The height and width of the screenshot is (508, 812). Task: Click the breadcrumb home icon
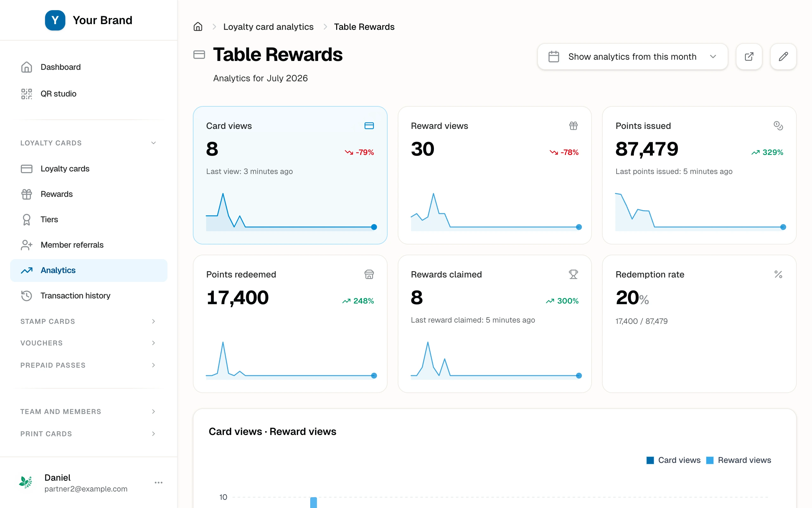[x=198, y=27]
